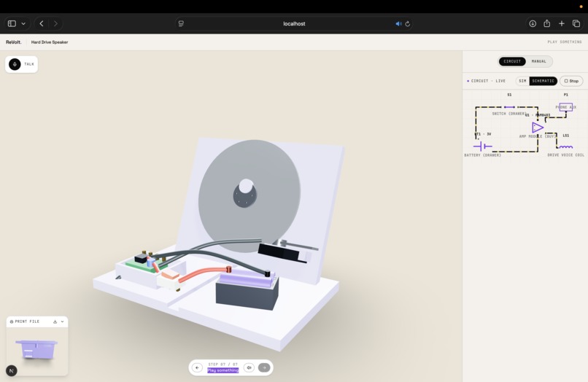Open the sidebar options chevron
Image resolution: width=588 pixels, height=382 pixels.
[23, 23]
